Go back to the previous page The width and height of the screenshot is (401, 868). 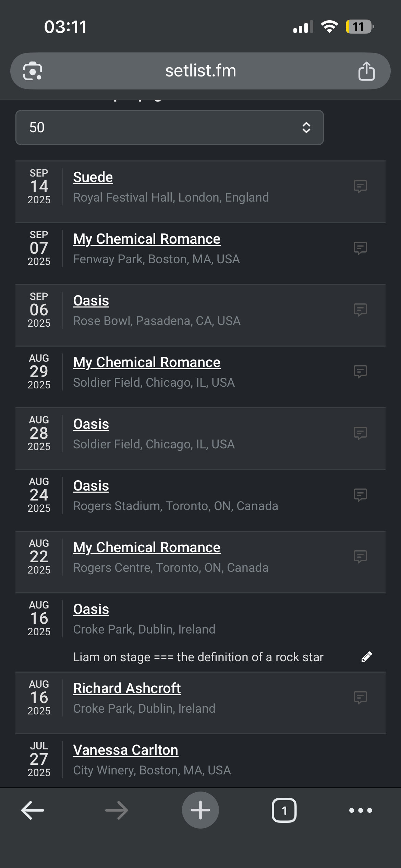tap(33, 810)
